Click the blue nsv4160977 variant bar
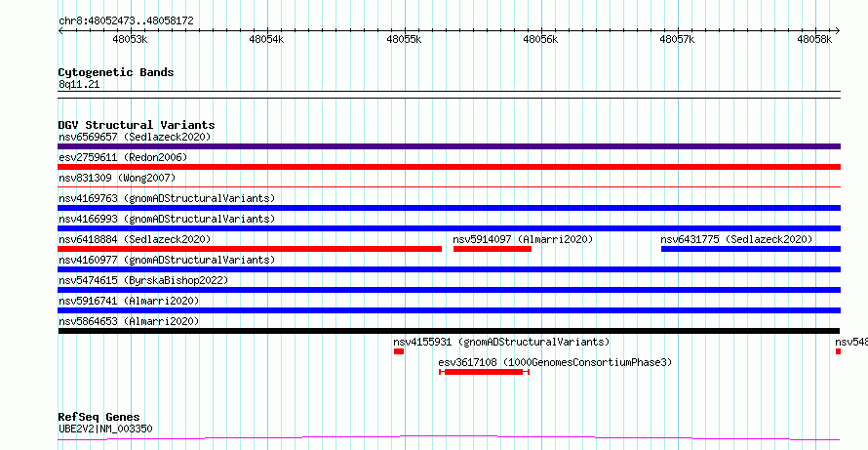 [449, 269]
